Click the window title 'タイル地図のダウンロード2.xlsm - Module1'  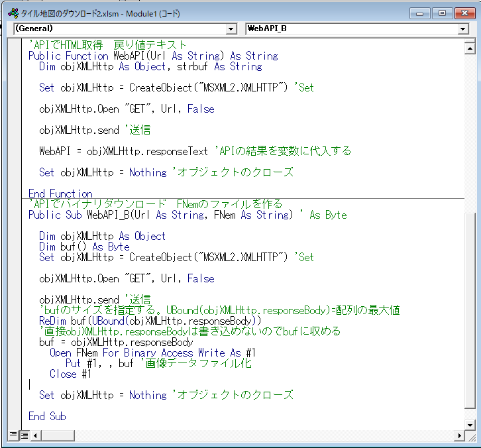click(x=100, y=13)
